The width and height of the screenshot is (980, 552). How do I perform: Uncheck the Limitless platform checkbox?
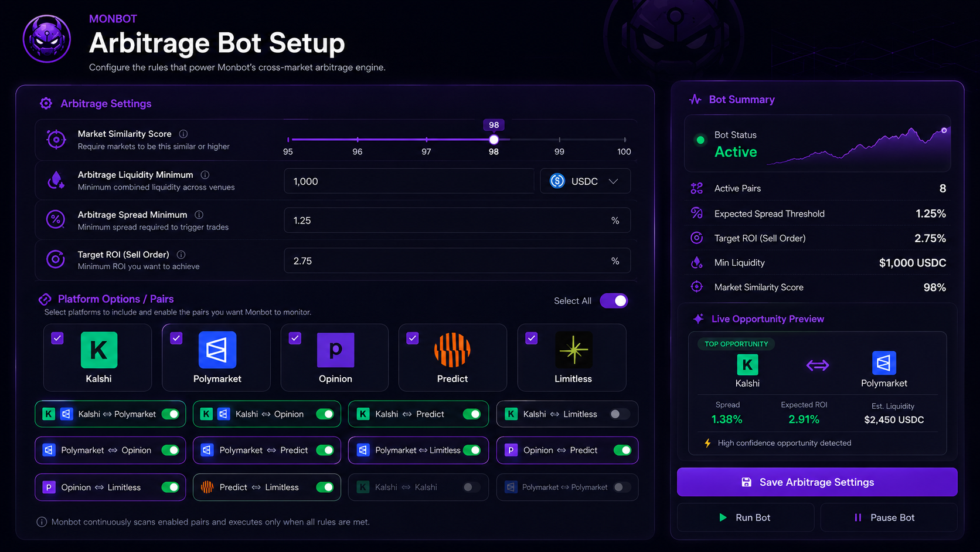[532, 338]
